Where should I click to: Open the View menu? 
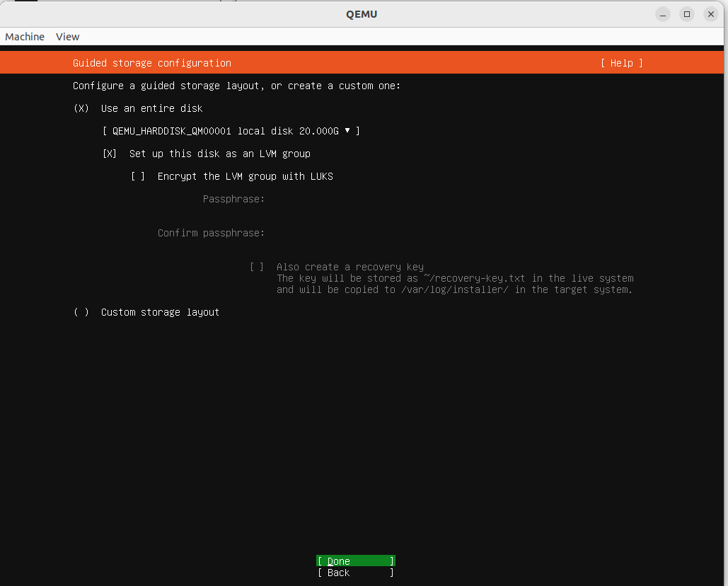pos(67,36)
